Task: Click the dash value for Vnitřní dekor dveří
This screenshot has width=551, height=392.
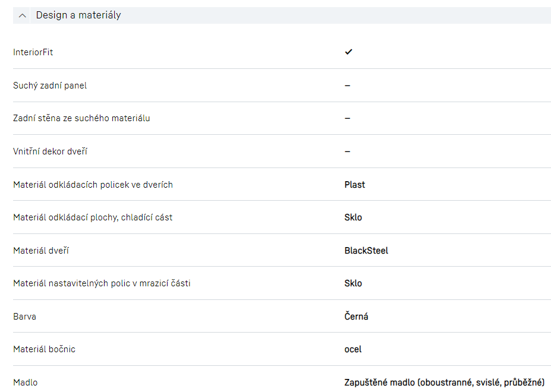Action: (347, 151)
